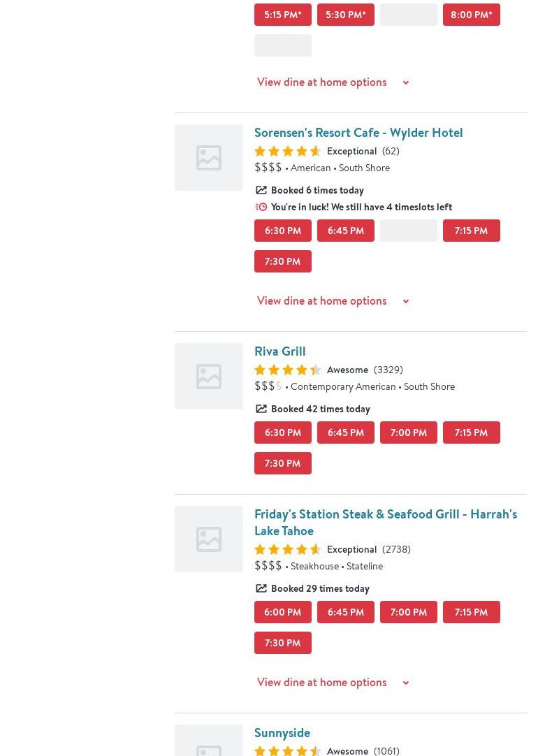This screenshot has width=538, height=756.
Task: Book 6:30 PM at Sorensen's Resort Cafe
Action: [x=282, y=231]
